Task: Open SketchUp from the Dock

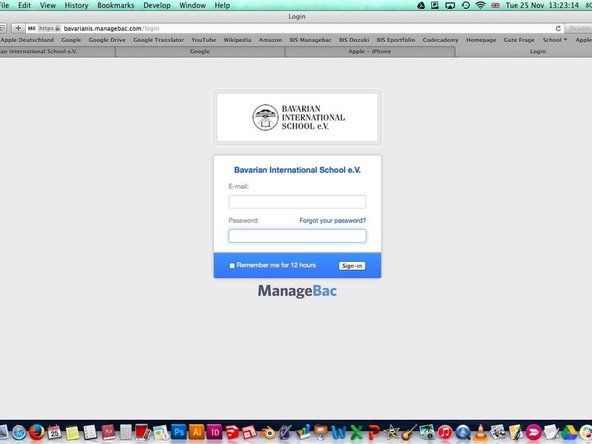Action: click(x=232, y=432)
